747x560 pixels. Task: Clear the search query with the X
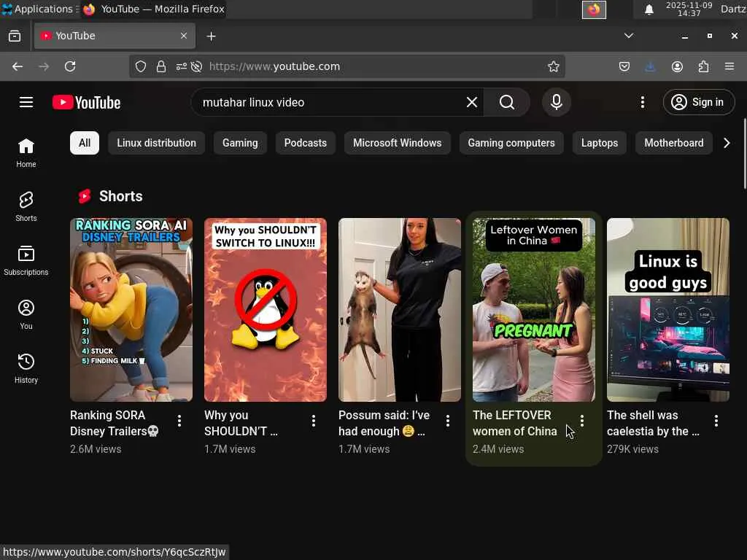tap(472, 102)
